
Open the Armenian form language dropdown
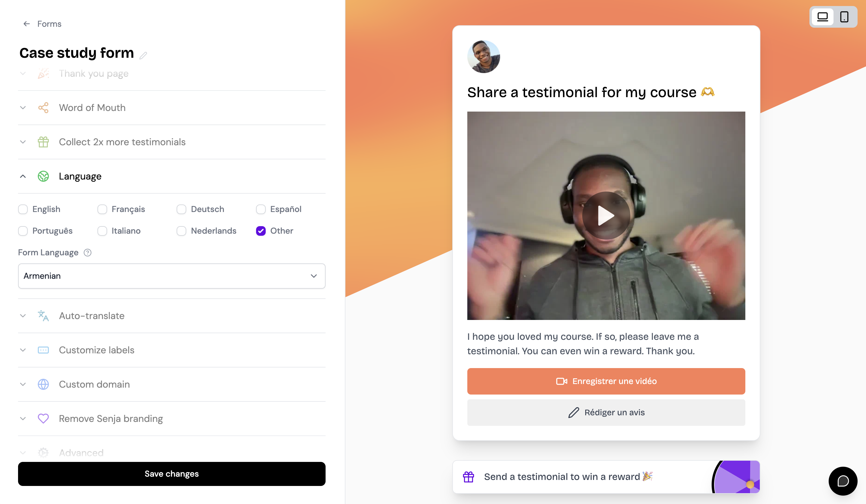pos(172,276)
